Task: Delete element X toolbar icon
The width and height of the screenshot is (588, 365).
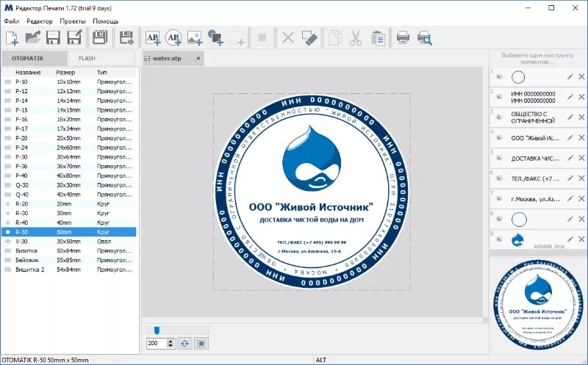Action: pos(287,38)
